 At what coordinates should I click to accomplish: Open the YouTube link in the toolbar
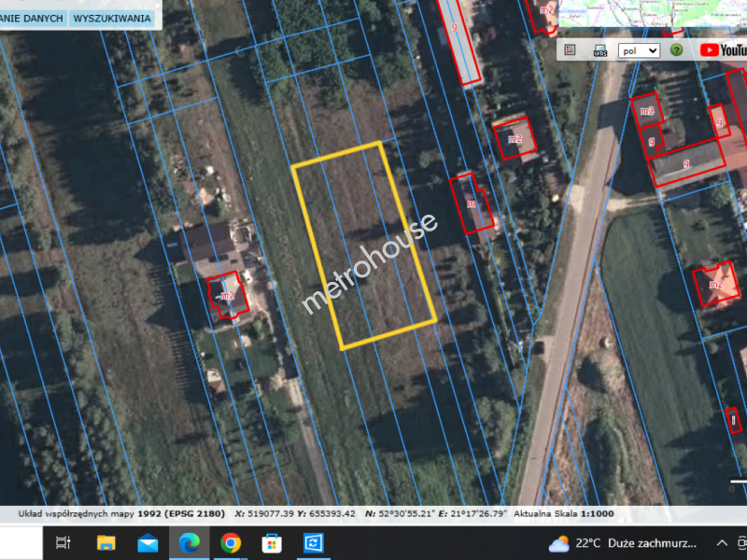723,50
